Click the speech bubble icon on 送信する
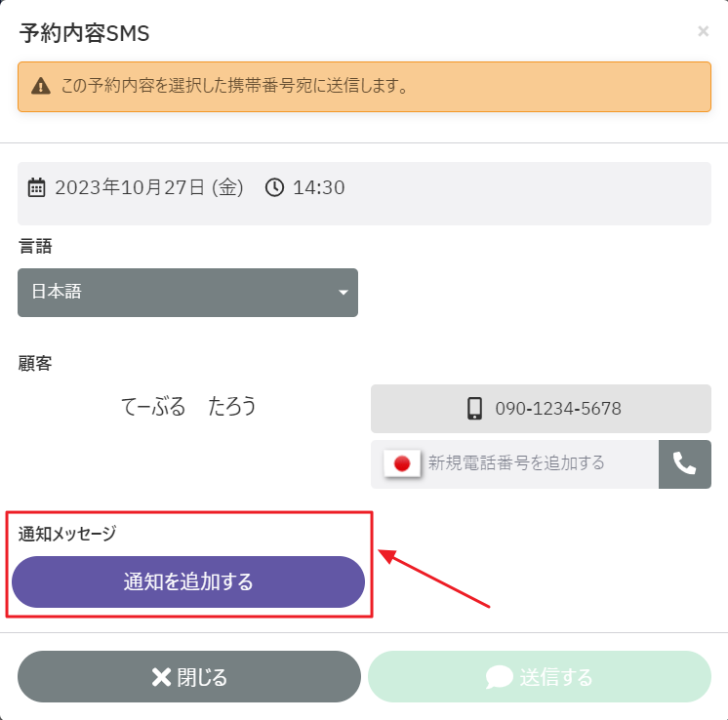The width and height of the screenshot is (728, 720). pos(500,677)
